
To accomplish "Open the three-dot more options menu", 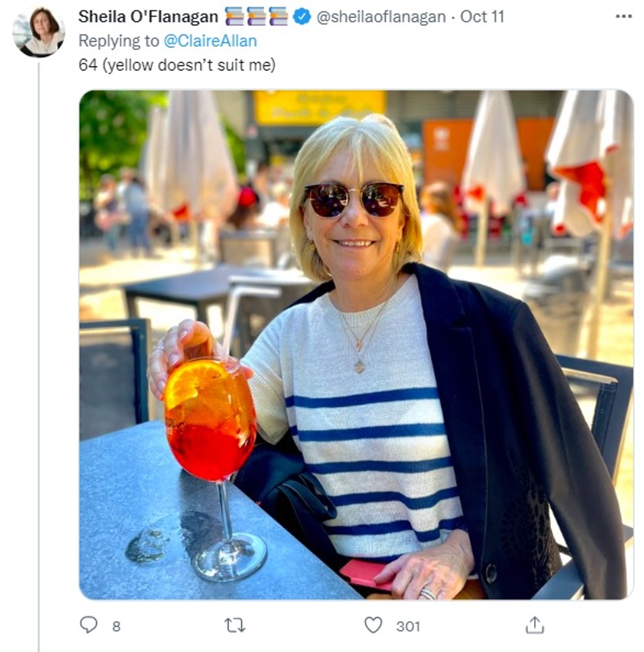I will tap(623, 17).
